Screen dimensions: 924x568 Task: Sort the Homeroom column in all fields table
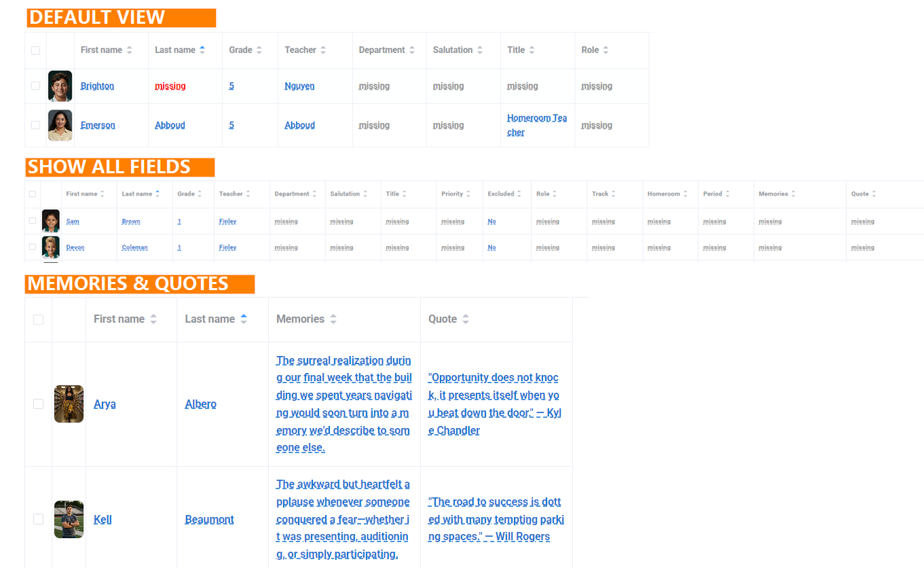(686, 194)
